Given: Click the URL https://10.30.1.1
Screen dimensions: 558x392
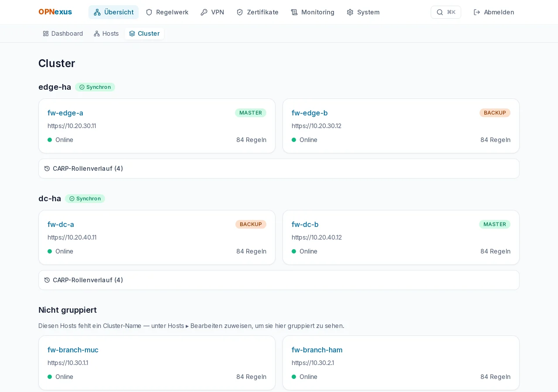Looking at the screenshot, I should [68, 363].
